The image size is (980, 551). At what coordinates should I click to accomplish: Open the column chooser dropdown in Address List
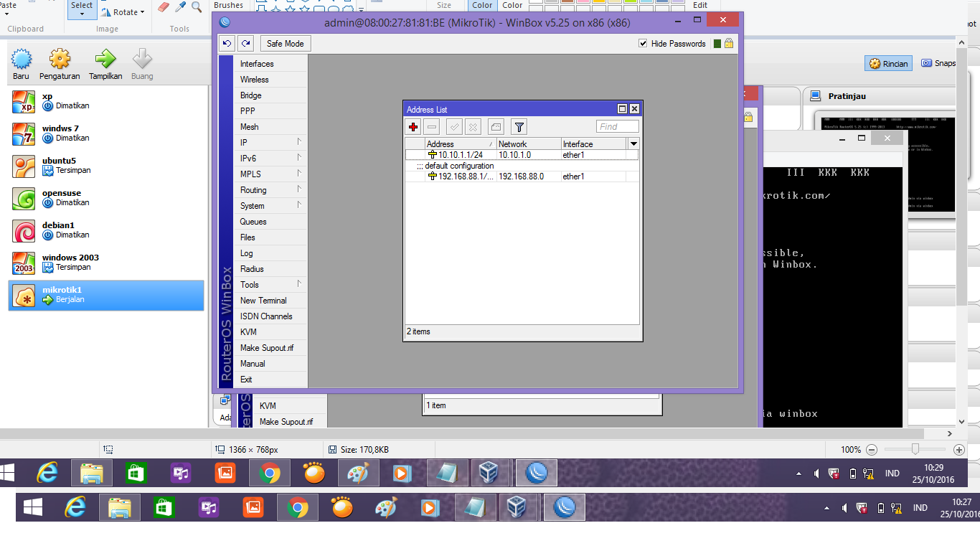click(633, 144)
